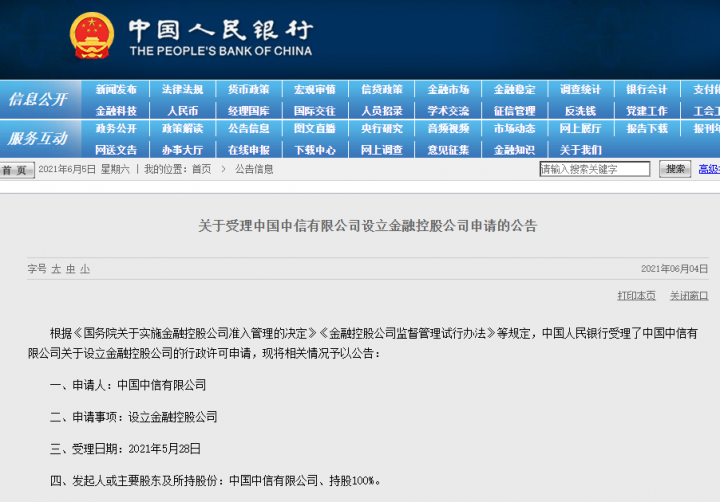Screen dimensions: 720x502
Task: Open the 宏观审慎 menu
Action: [315, 90]
